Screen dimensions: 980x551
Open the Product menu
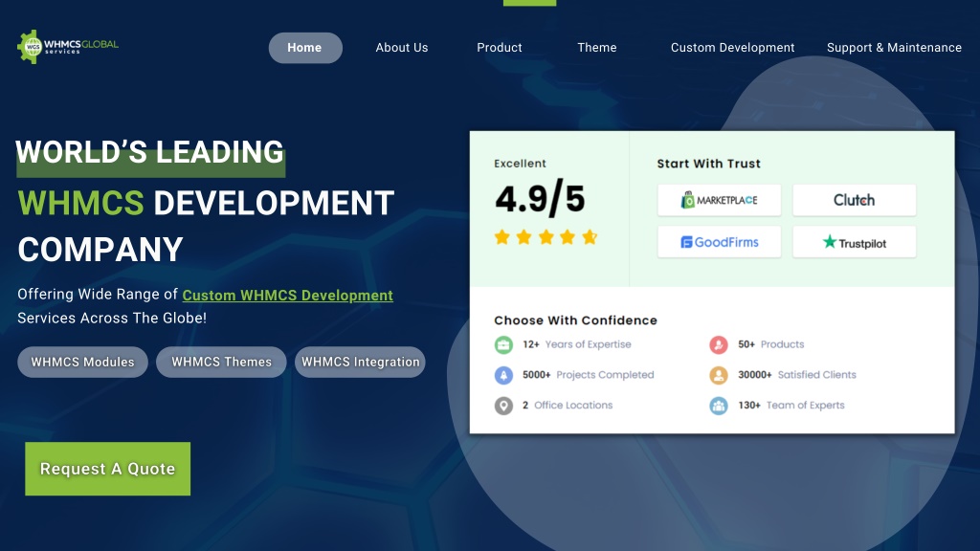coord(500,48)
